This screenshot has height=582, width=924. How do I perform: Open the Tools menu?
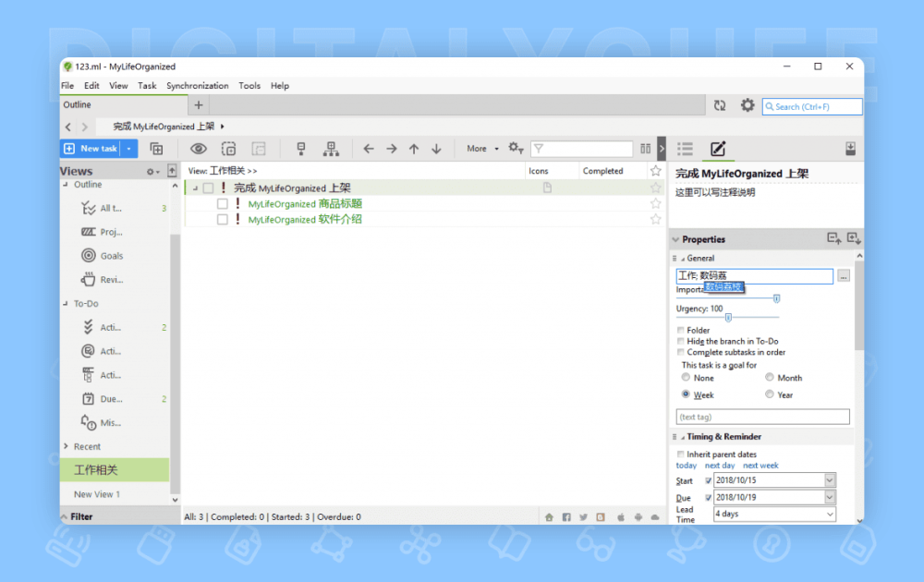click(x=249, y=85)
